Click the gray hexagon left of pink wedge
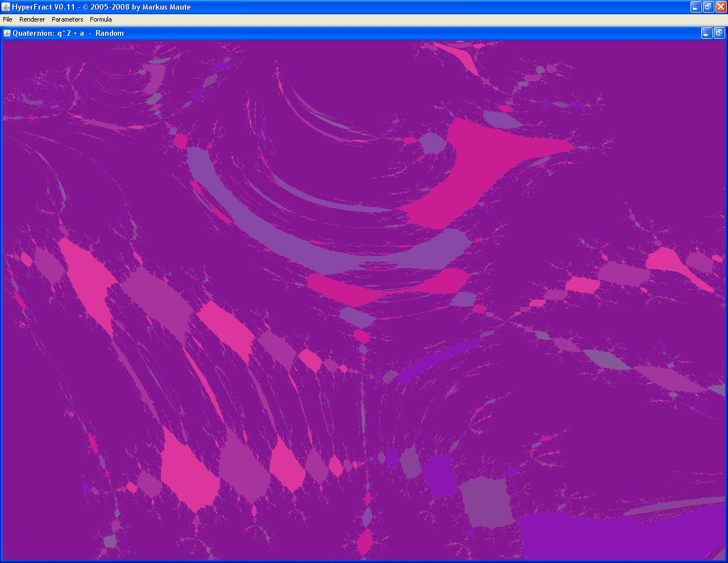Image resolution: width=728 pixels, height=563 pixels. tap(433, 143)
